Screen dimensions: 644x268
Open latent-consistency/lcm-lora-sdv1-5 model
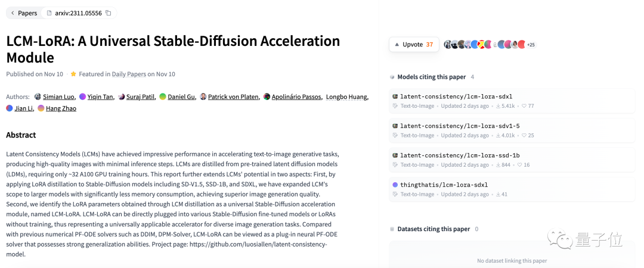tap(460, 126)
